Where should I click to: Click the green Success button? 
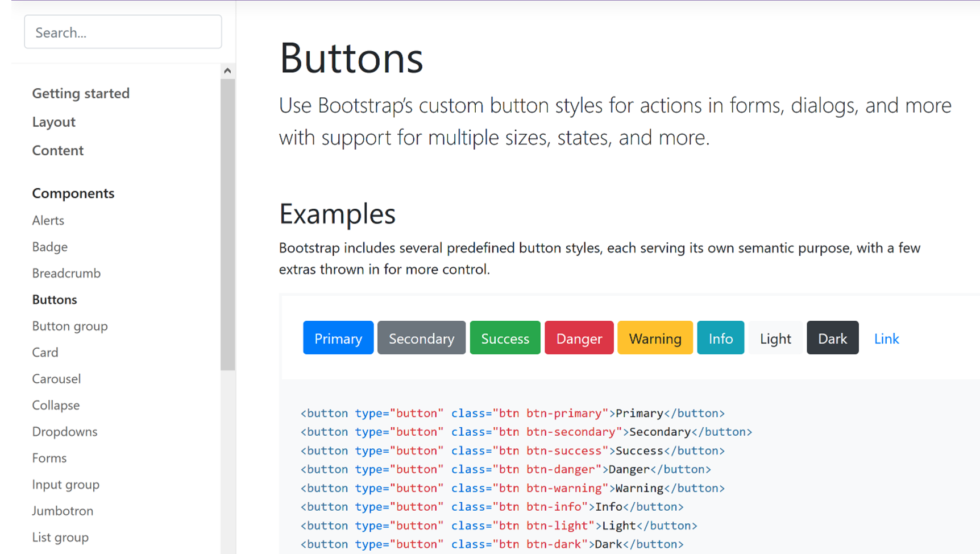505,338
